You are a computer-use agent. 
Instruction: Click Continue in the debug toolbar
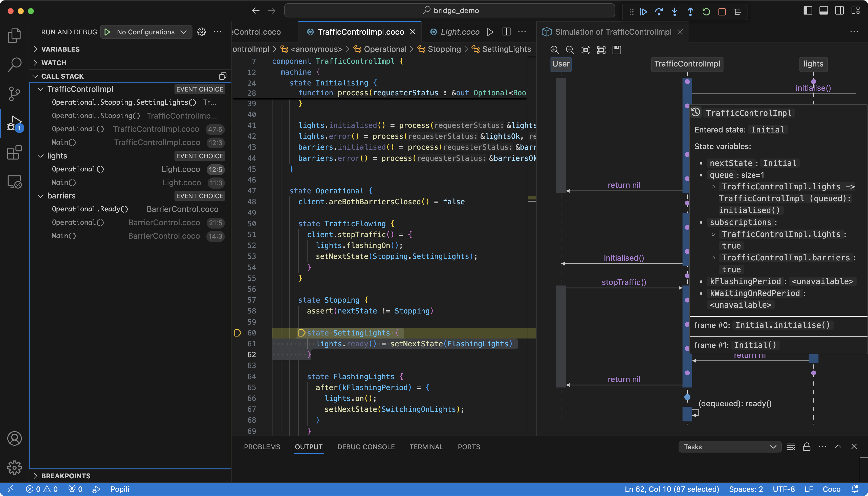643,12
